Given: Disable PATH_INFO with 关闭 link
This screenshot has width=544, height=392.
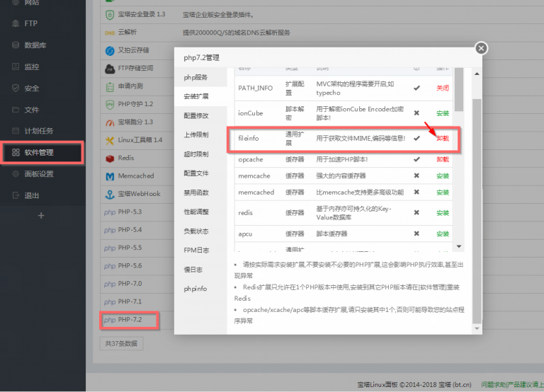Looking at the screenshot, I should pyautogui.click(x=443, y=88).
